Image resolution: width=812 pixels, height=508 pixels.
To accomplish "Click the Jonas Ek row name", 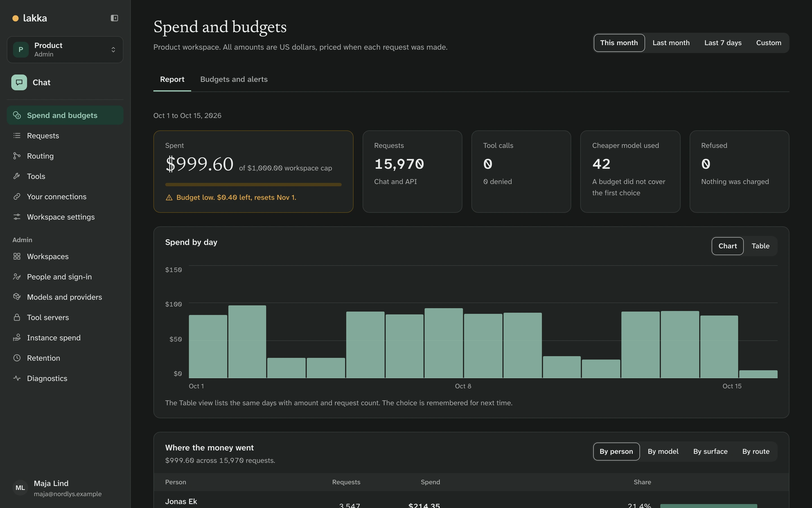I will click(x=181, y=502).
